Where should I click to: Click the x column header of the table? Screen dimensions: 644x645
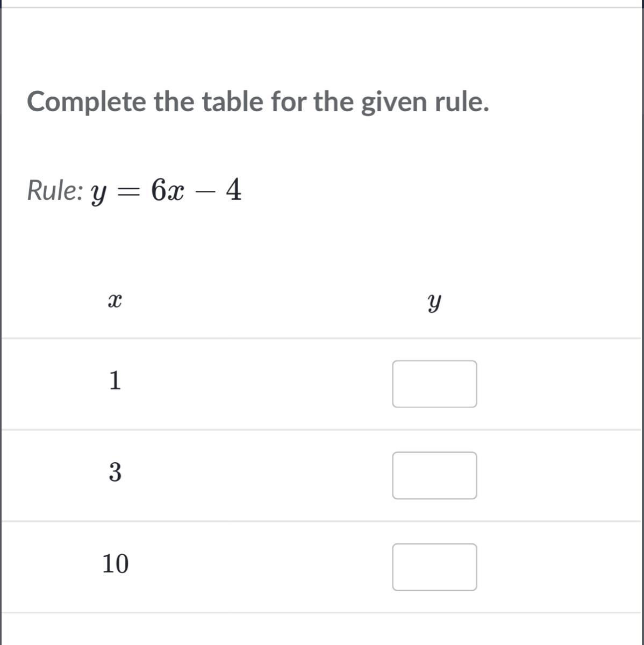[x=114, y=301]
